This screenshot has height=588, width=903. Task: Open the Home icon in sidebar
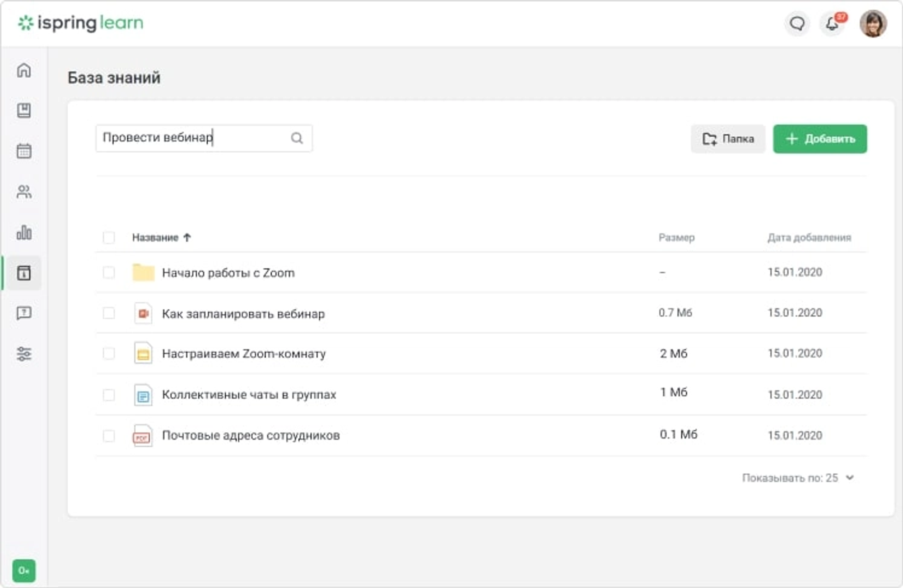click(x=24, y=70)
